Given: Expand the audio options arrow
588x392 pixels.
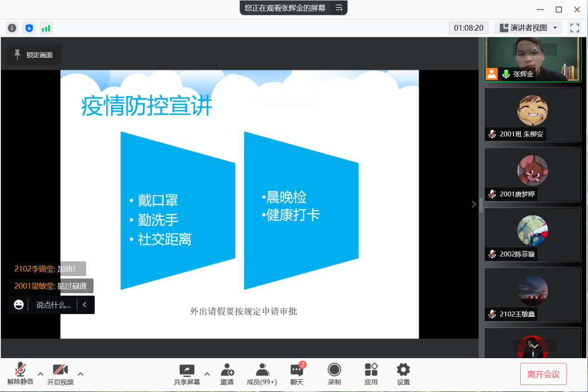Looking at the screenshot, I should (40, 374).
